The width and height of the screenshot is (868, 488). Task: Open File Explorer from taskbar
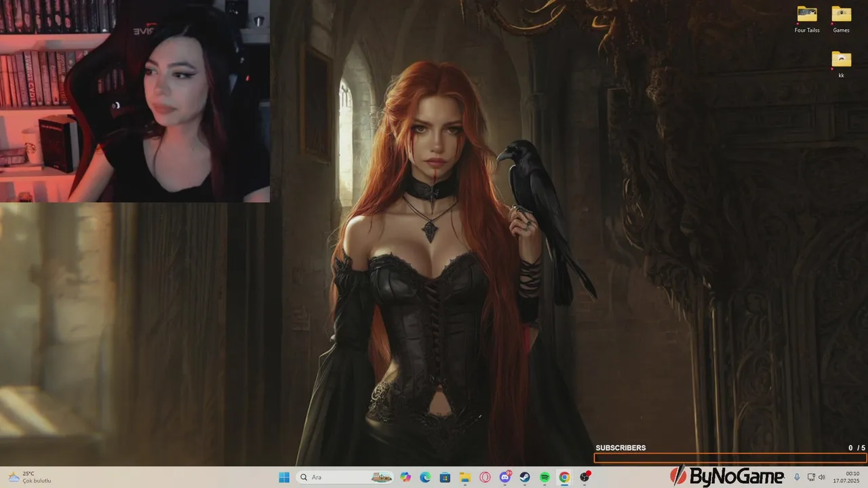465,477
